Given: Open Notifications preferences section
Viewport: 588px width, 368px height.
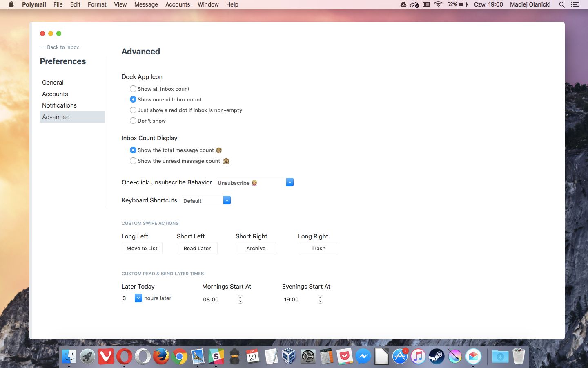Looking at the screenshot, I should click(x=59, y=105).
